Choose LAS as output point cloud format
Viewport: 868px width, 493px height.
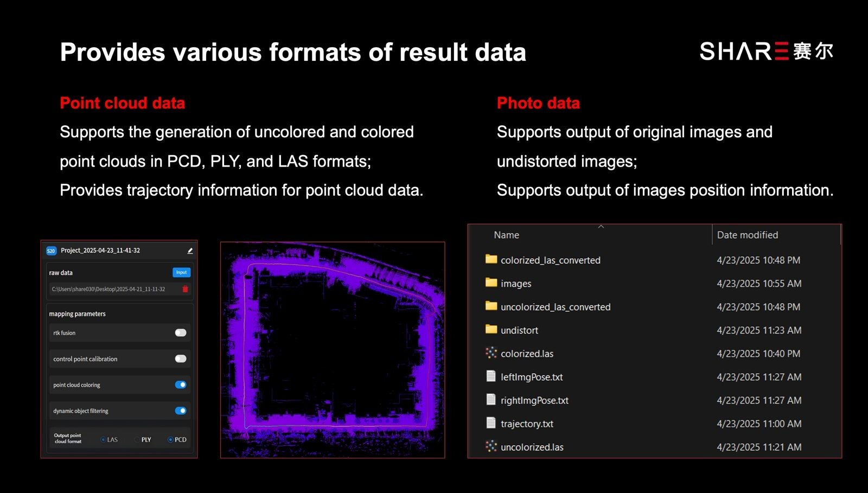point(104,440)
